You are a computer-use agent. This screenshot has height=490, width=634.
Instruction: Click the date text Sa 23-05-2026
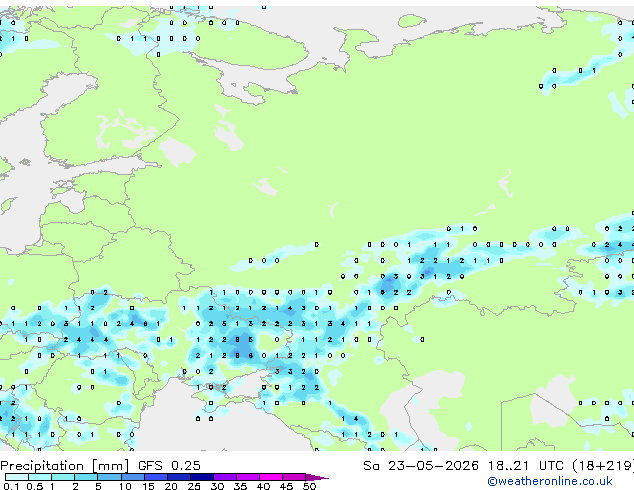pos(421,466)
